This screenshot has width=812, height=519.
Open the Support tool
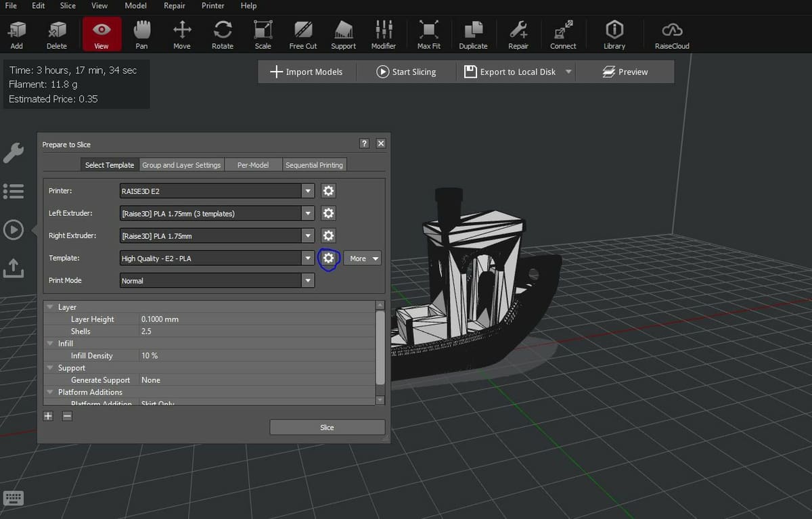click(x=344, y=35)
